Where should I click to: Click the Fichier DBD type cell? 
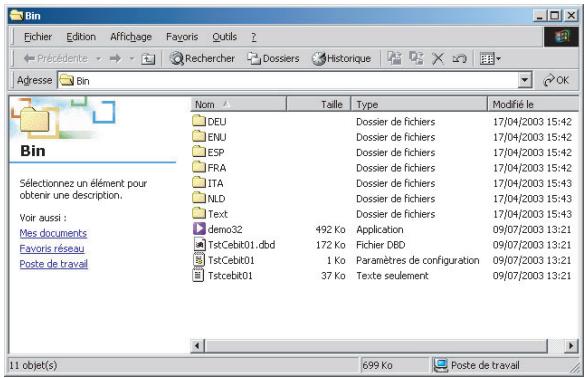pyautogui.click(x=381, y=245)
